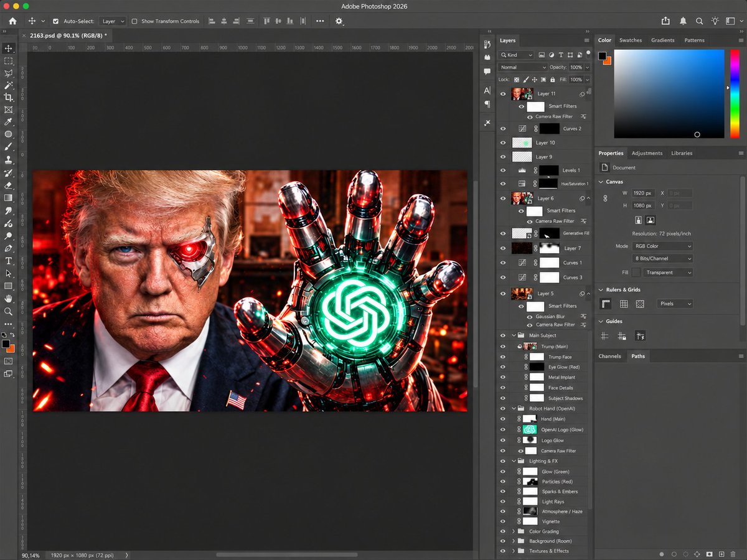This screenshot has height=560, width=747.
Task: Switch to the Patterns tab
Action: pyautogui.click(x=695, y=40)
